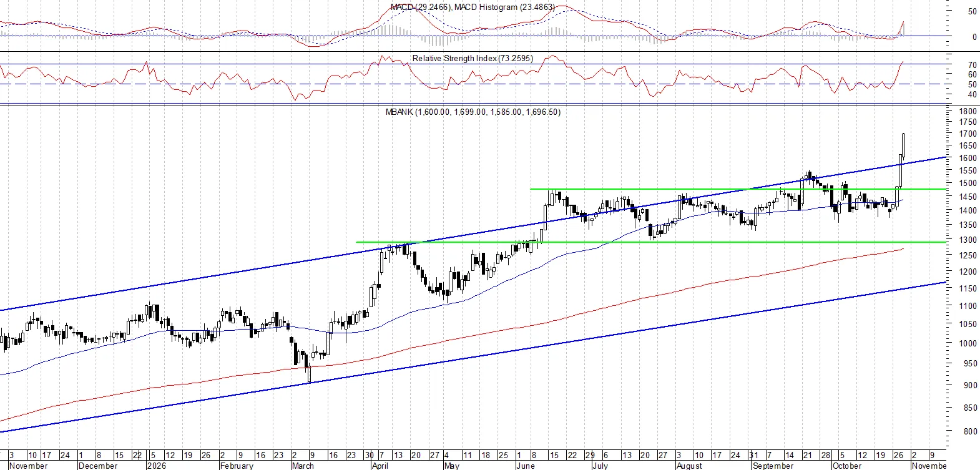Screen dimensions: 980x470
Task: Select the June month label
Action: (526, 466)
